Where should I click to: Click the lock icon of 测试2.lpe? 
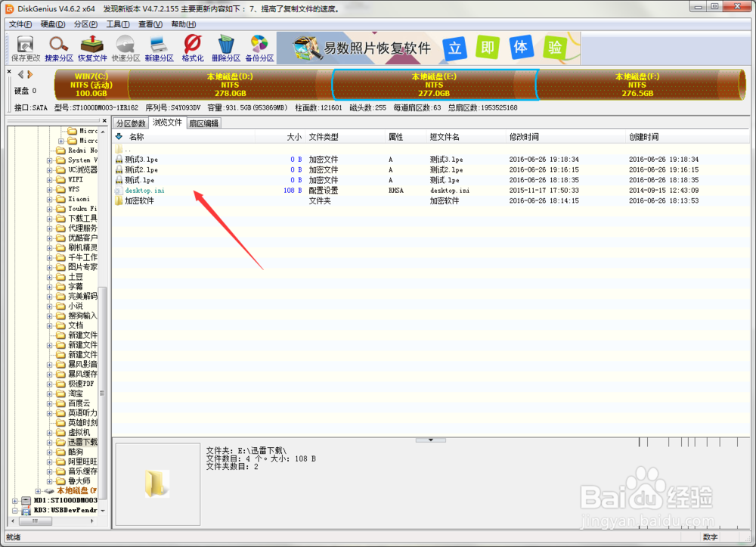pyautogui.click(x=119, y=169)
